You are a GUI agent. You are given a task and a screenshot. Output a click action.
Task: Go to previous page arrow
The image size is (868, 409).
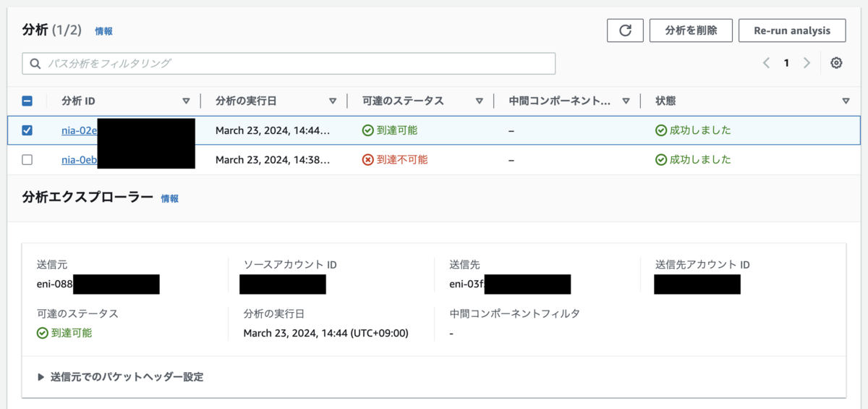(767, 63)
